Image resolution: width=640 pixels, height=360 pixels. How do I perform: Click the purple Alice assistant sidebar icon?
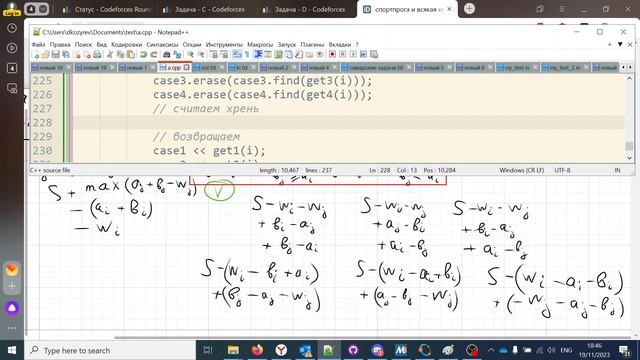(12, 308)
